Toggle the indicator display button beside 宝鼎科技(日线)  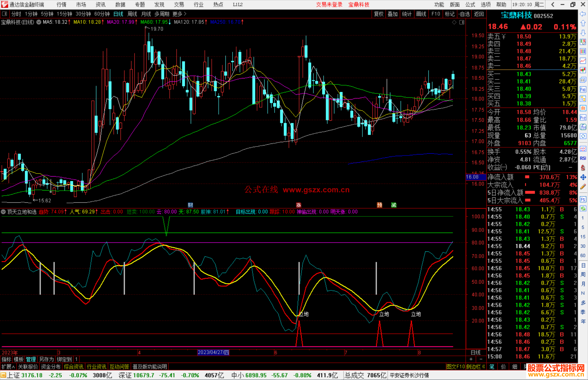click(39, 22)
